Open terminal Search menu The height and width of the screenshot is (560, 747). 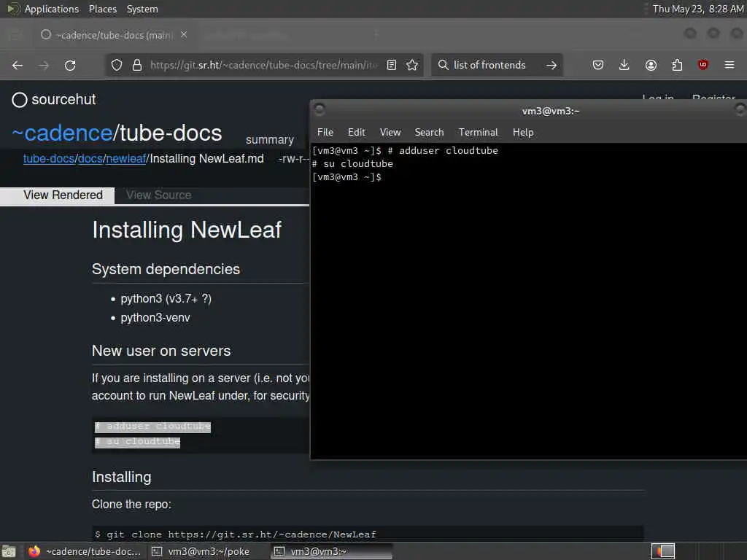click(x=429, y=133)
